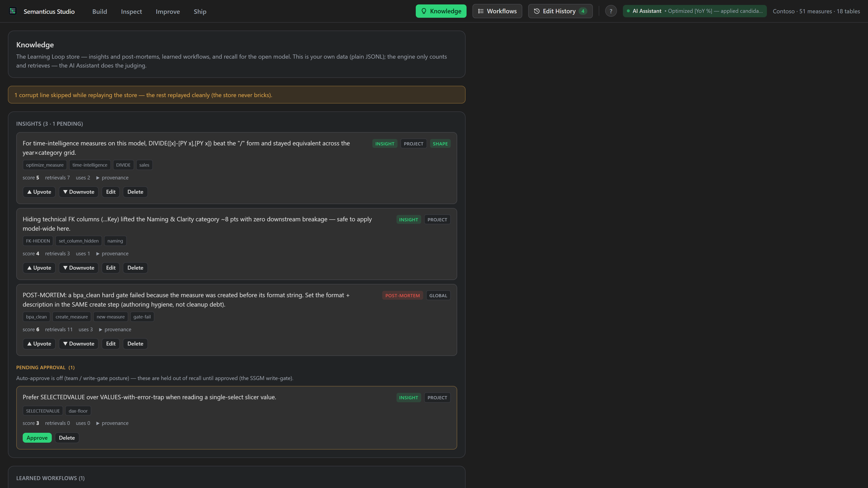Edit the hidden FK columns insight
The width and height of the screenshot is (868, 488).
[110, 268]
